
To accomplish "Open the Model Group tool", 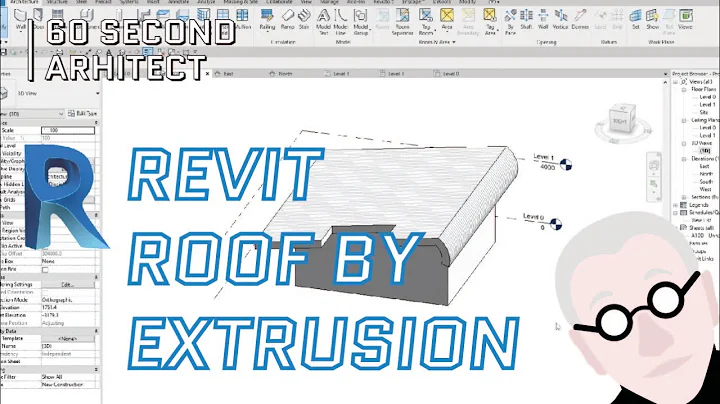I will [360, 22].
